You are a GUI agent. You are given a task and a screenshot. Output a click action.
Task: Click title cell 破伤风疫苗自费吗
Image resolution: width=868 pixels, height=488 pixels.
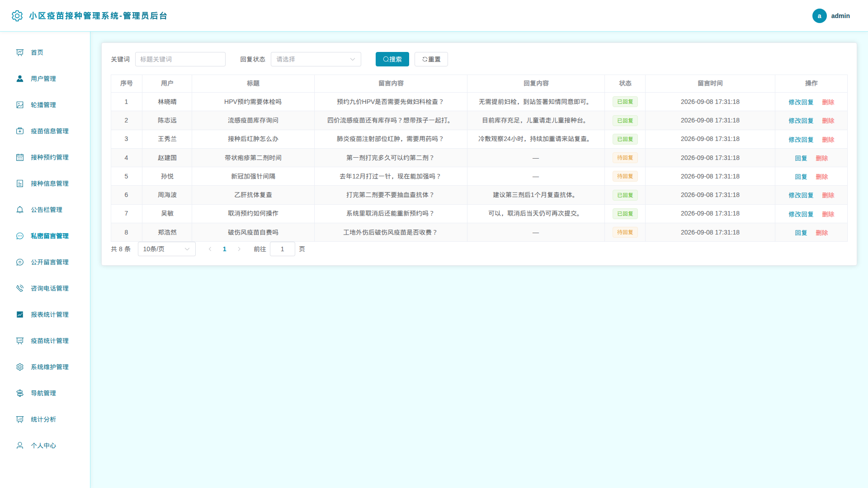(x=253, y=232)
